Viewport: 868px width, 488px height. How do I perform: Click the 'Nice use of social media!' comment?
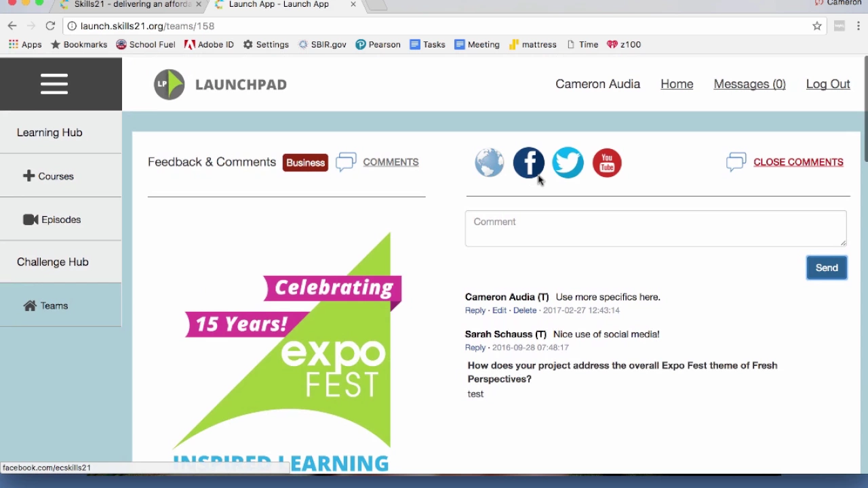(606, 334)
